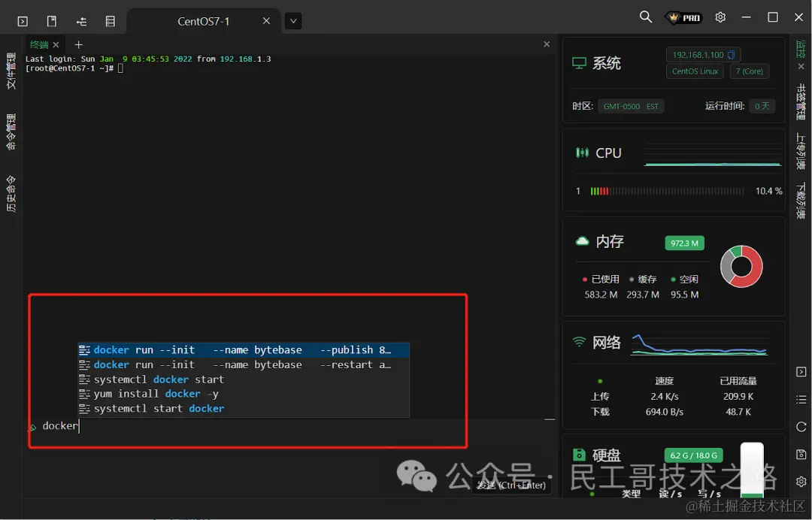Click the CentOS Linux tag
The height and width of the screenshot is (520, 812).
(x=695, y=71)
